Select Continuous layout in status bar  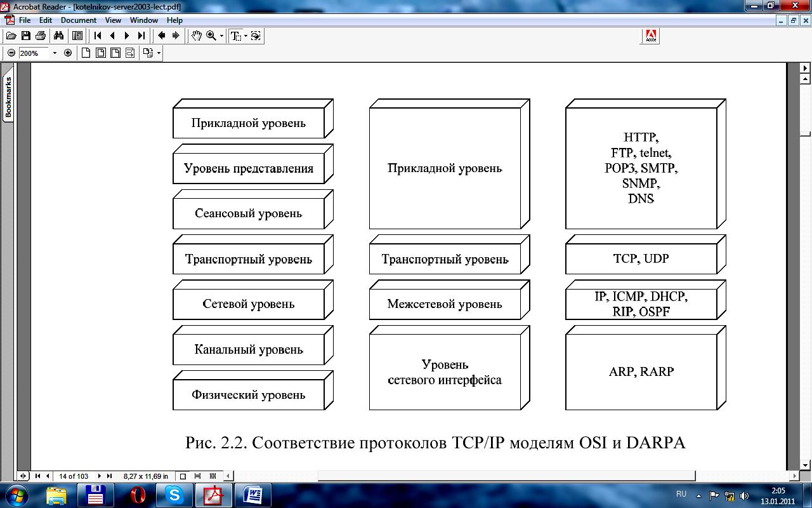(x=198, y=476)
